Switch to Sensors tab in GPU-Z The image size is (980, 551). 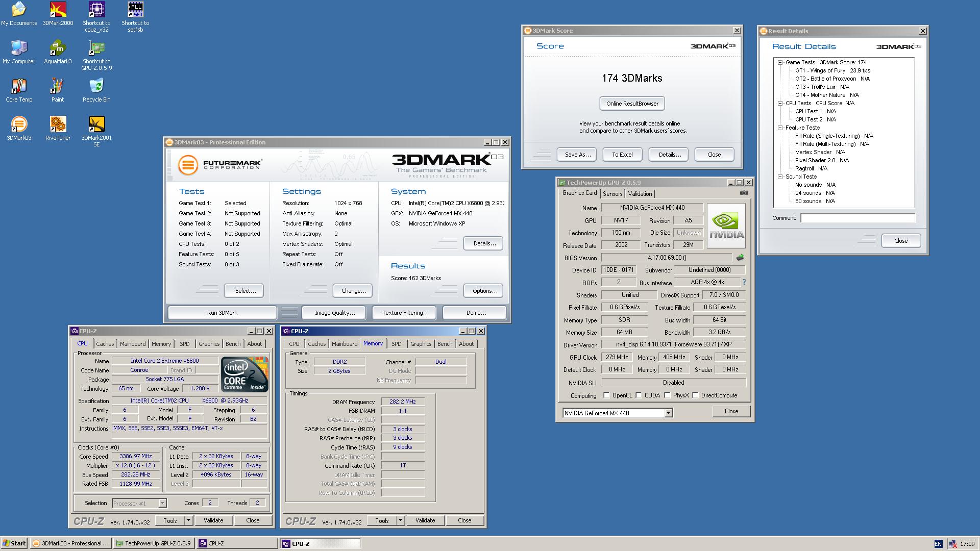click(612, 194)
